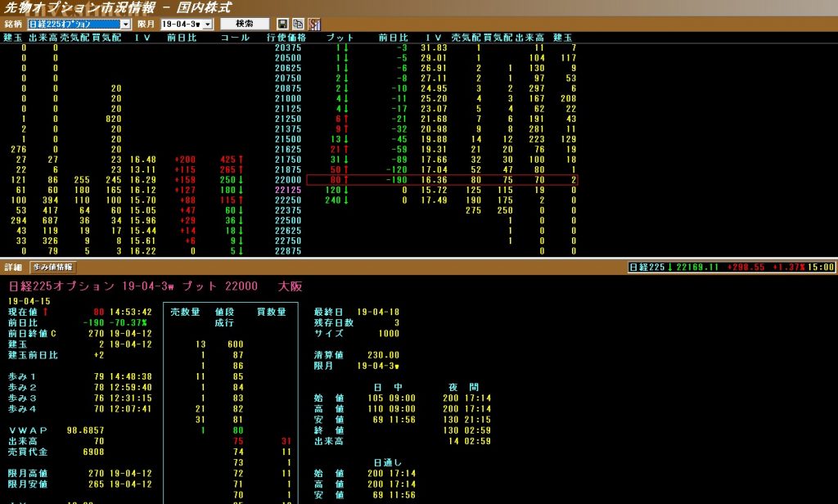Open the 銘柄 dropdown showing 日経225オプション
Screen dimensions: 838x504
click(x=79, y=24)
